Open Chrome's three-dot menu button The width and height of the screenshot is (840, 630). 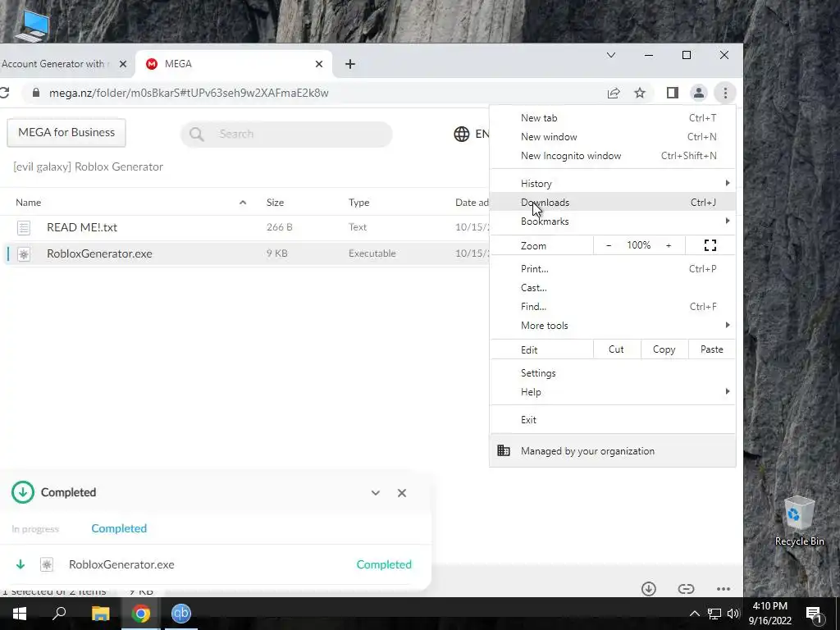point(725,94)
